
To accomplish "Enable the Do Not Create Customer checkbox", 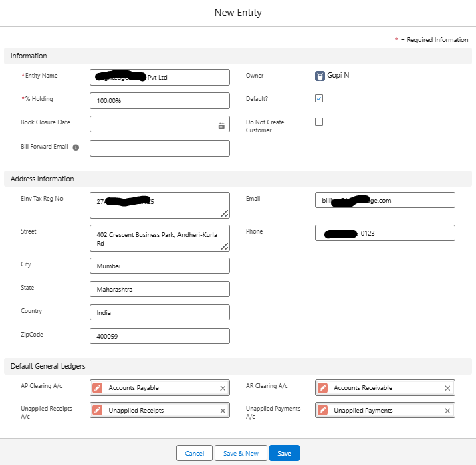I will (x=319, y=122).
